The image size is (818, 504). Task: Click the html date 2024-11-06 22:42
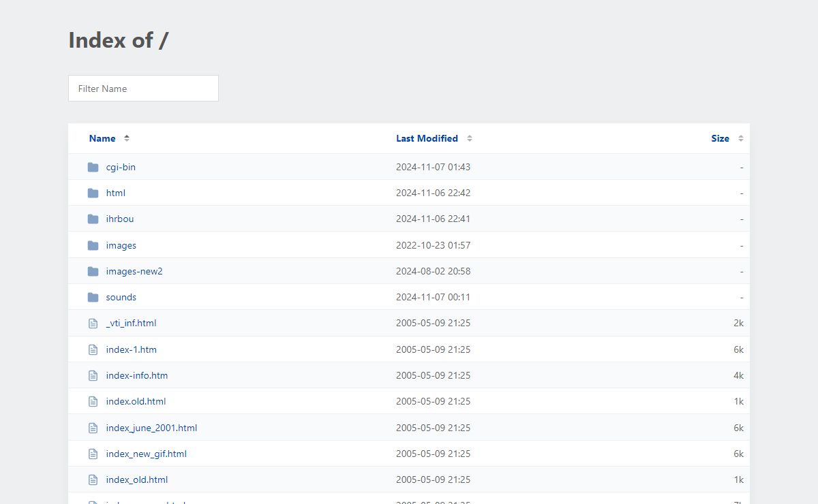coord(433,193)
